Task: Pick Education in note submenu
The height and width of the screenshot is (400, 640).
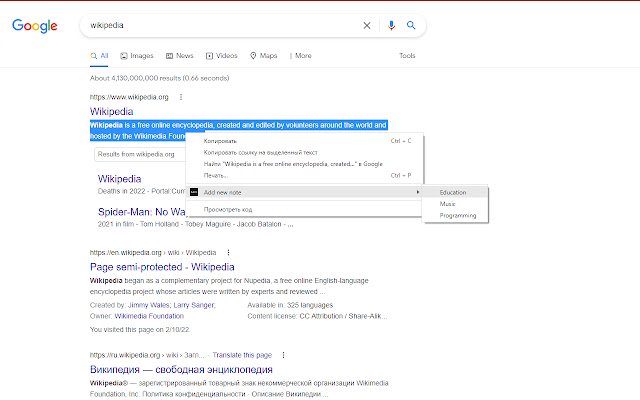Action: coord(455,192)
